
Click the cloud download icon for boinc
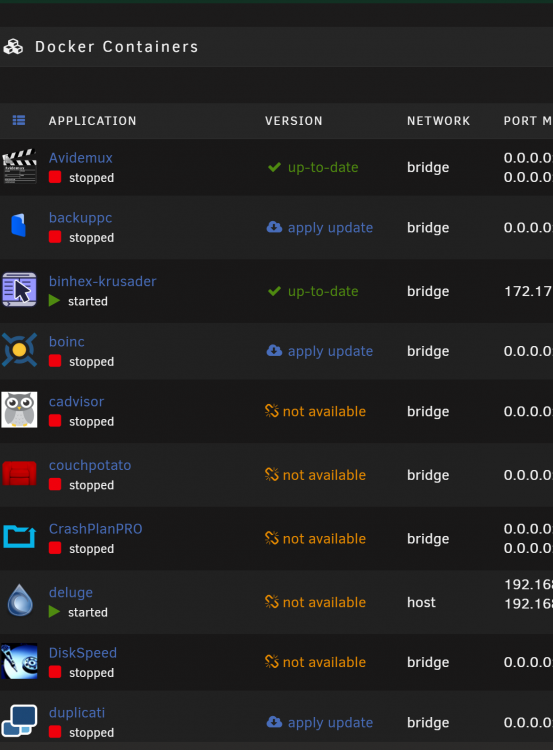(274, 351)
